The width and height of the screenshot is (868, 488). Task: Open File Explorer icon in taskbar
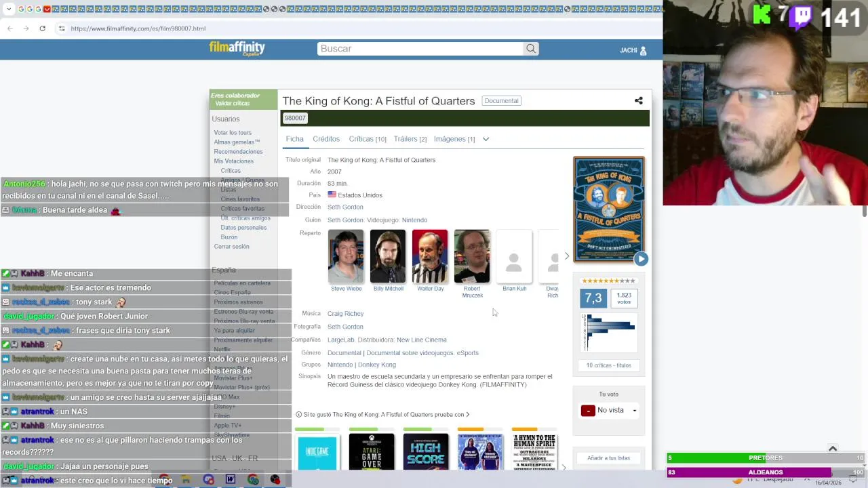point(185,480)
